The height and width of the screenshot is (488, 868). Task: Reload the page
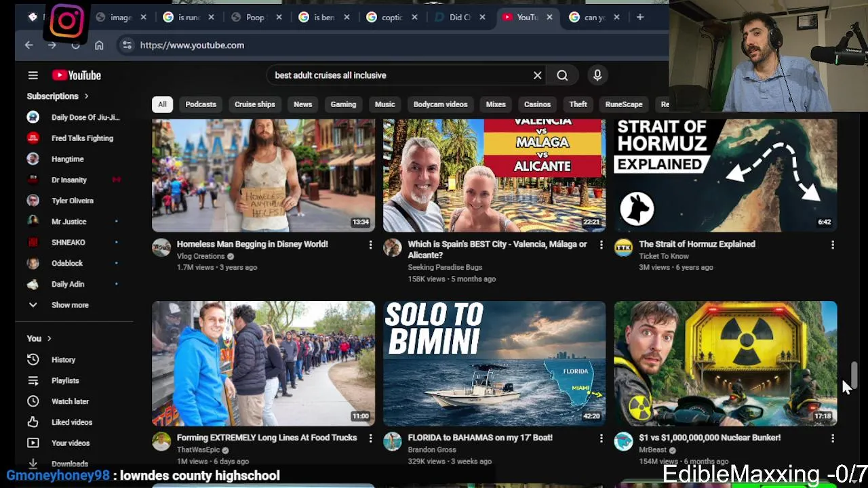75,45
